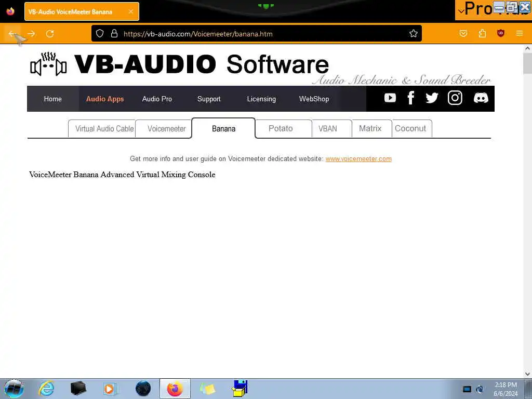
Task: Switch to the Voicemeeter tab
Action: [x=164, y=129]
